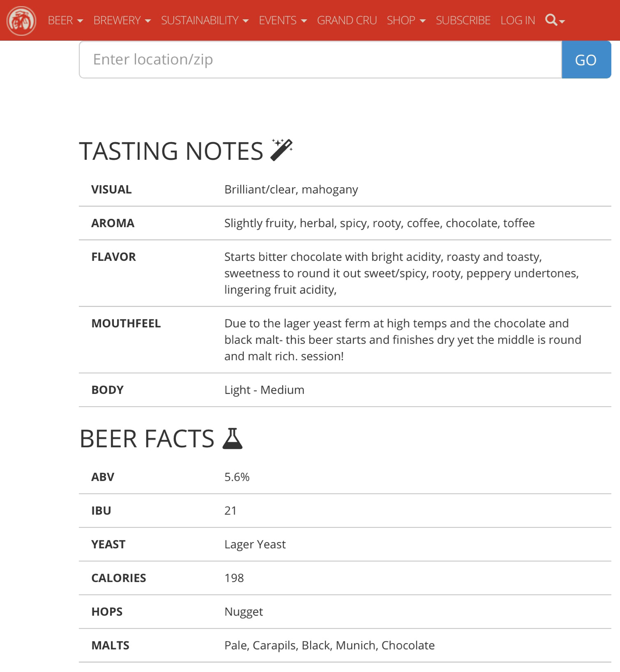Click the BEER FACTS heading
The height and width of the screenshot is (672, 620).
pyautogui.click(x=147, y=438)
